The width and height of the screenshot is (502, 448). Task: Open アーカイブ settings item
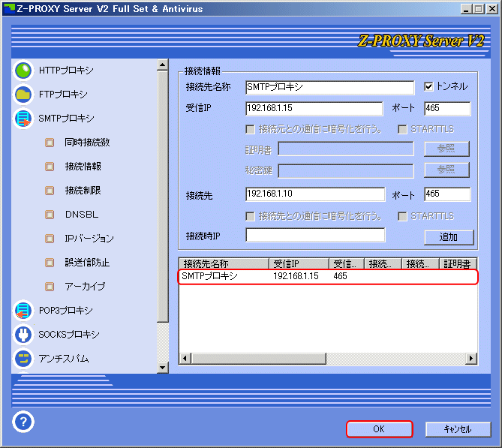(85, 286)
